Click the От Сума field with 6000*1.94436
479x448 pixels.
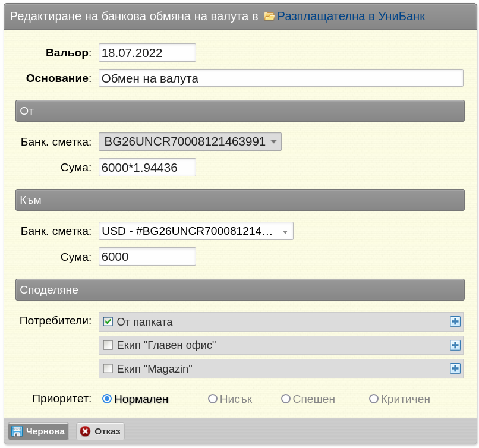[x=147, y=168]
